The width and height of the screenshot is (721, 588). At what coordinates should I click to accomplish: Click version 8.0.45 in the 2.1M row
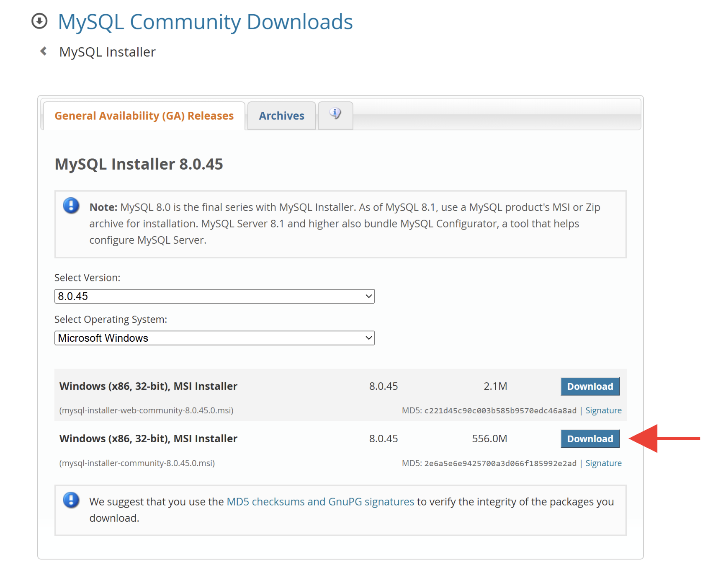click(384, 386)
